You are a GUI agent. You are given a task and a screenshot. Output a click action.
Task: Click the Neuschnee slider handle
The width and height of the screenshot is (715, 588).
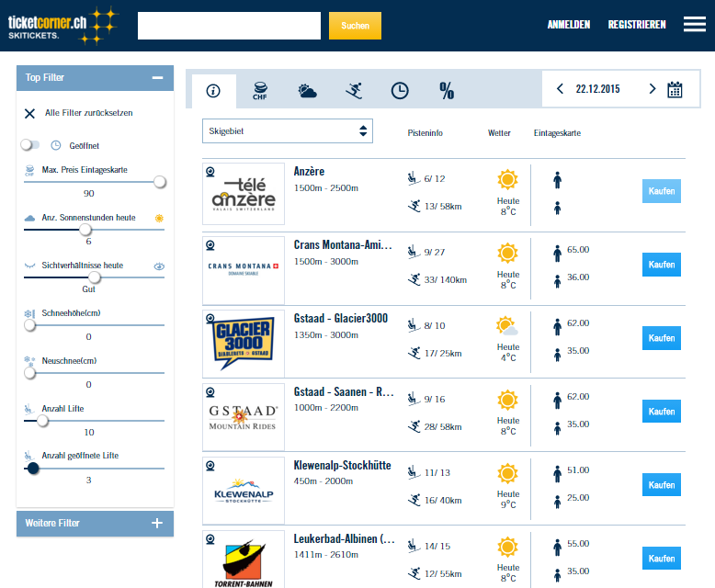[x=30, y=373]
